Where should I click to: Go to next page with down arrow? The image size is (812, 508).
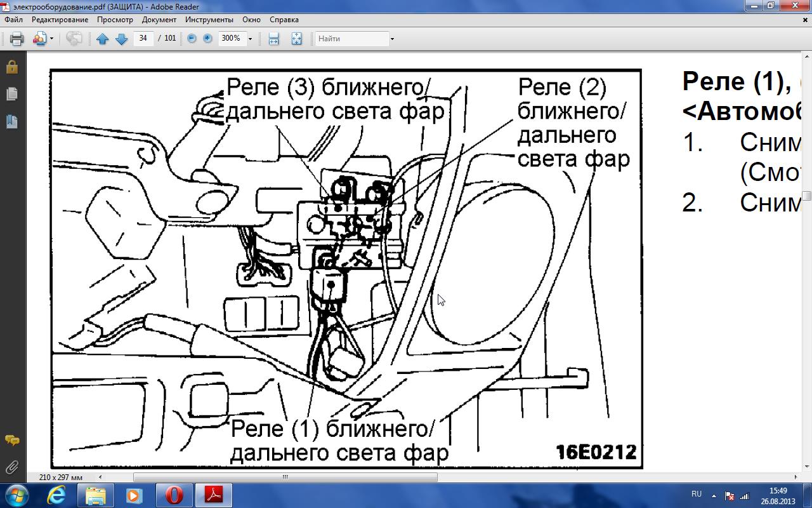coord(122,39)
